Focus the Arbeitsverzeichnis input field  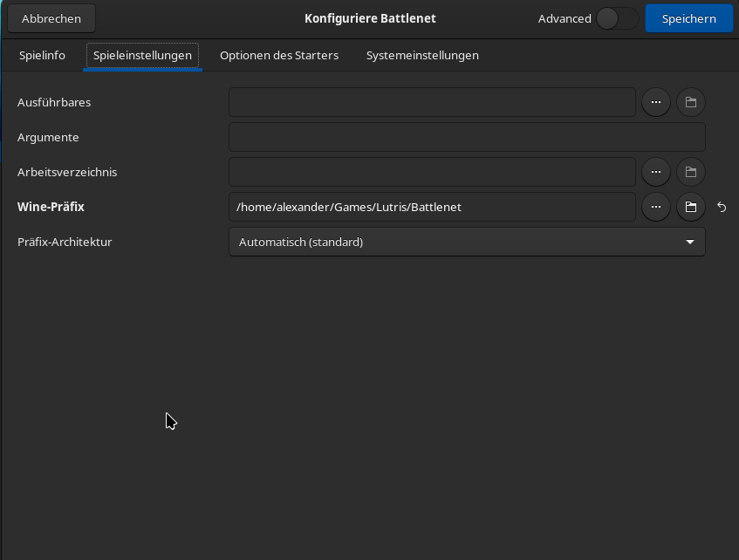(432, 172)
